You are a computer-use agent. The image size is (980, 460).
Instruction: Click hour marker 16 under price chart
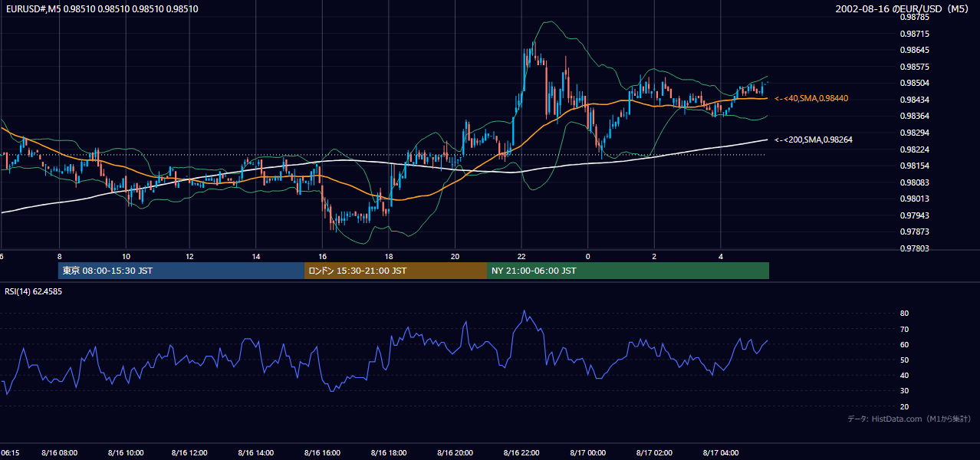pyautogui.click(x=323, y=256)
